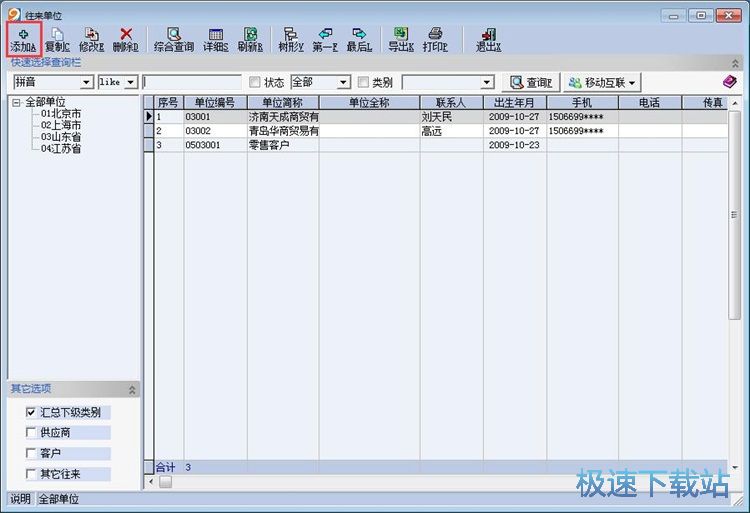The width and height of the screenshot is (750, 513).
Task: Click the 修改E edit toolbar icon
Action: click(x=91, y=40)
